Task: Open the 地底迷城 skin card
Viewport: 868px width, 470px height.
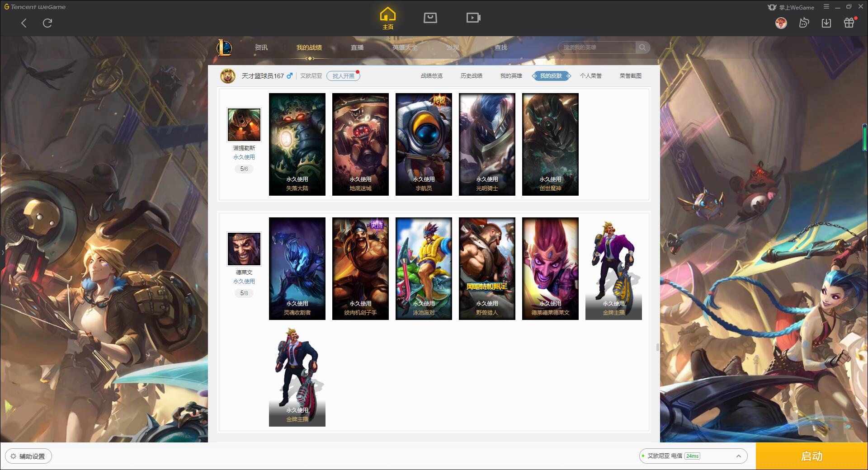Action: pyautogui.click(x=360, y=144)
